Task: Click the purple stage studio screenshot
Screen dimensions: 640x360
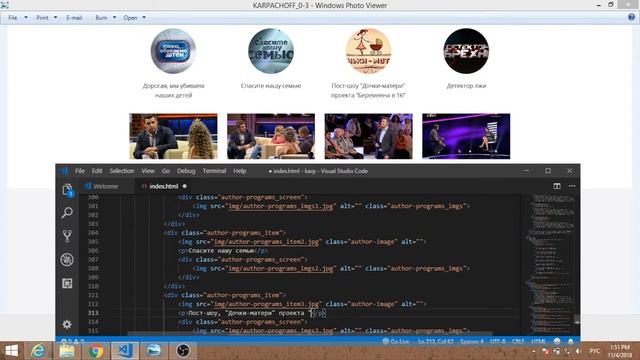Action: point(466,136)
